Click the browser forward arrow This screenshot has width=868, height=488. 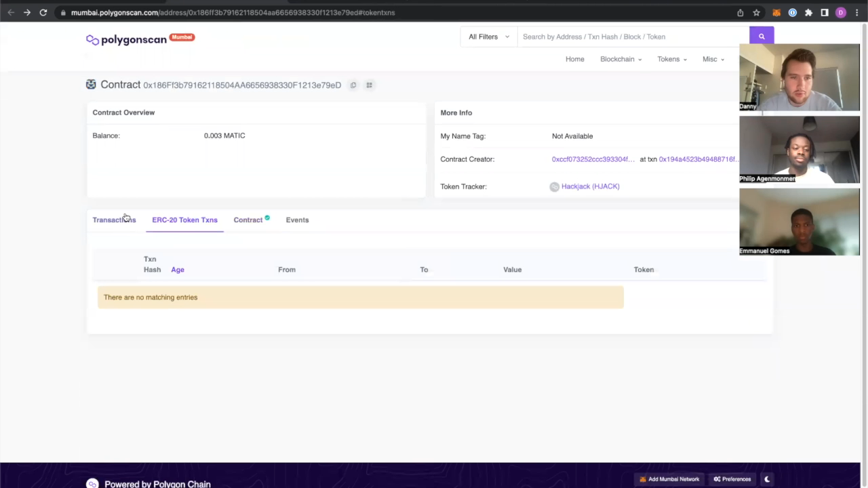tap(27, 12)
